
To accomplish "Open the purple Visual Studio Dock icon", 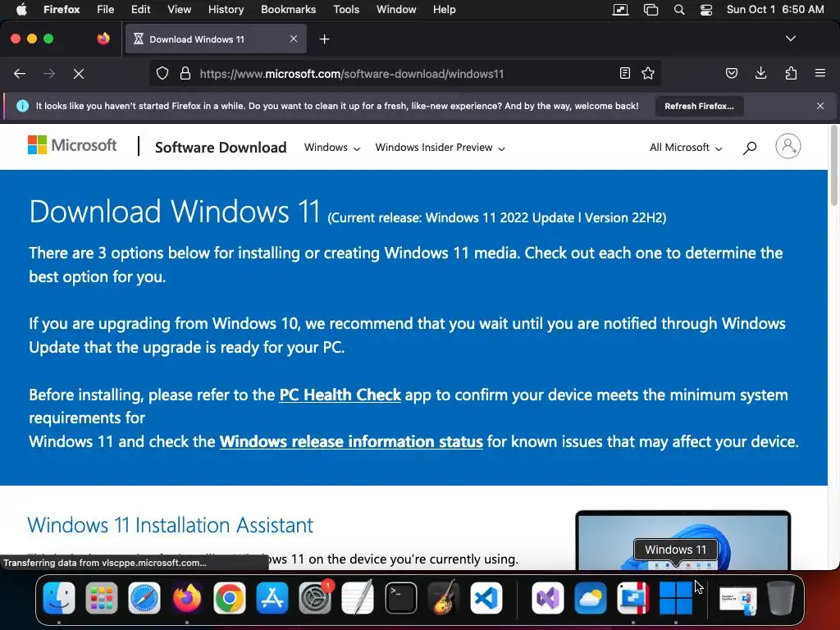I will point(547,598).
